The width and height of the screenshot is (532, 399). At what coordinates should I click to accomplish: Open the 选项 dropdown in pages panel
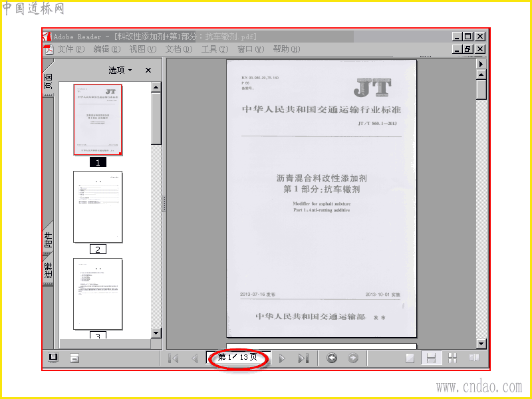tap(120, 70)
